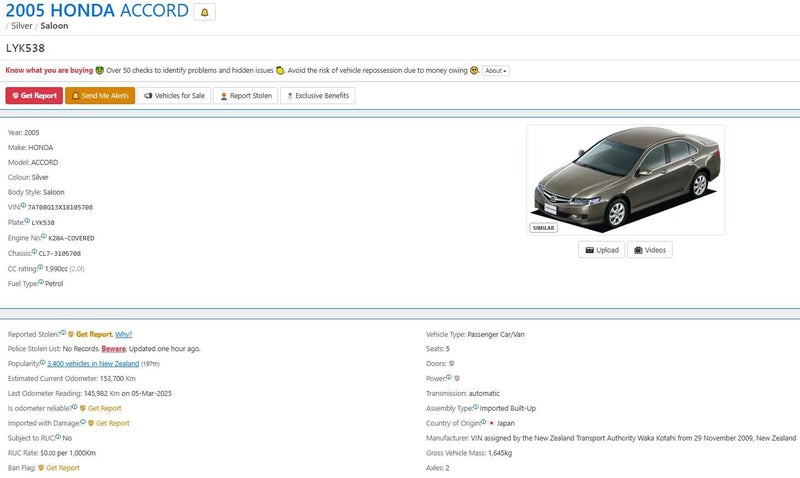Click the info icon next to Popularity

tap(43, 363)
